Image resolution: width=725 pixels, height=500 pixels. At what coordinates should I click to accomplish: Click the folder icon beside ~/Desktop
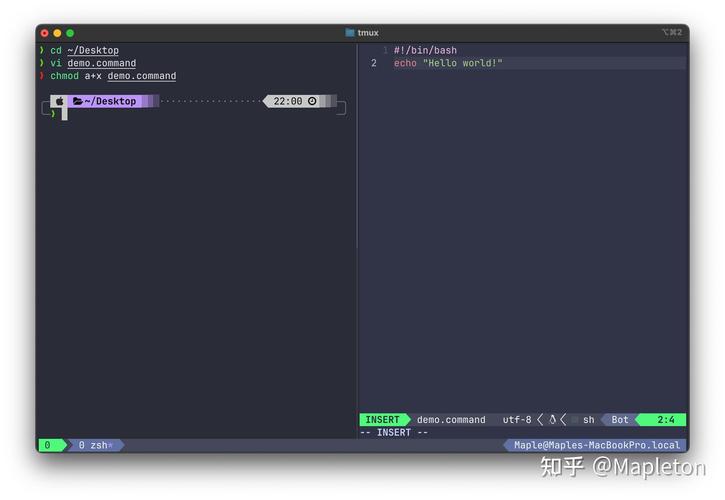point(78,101)
